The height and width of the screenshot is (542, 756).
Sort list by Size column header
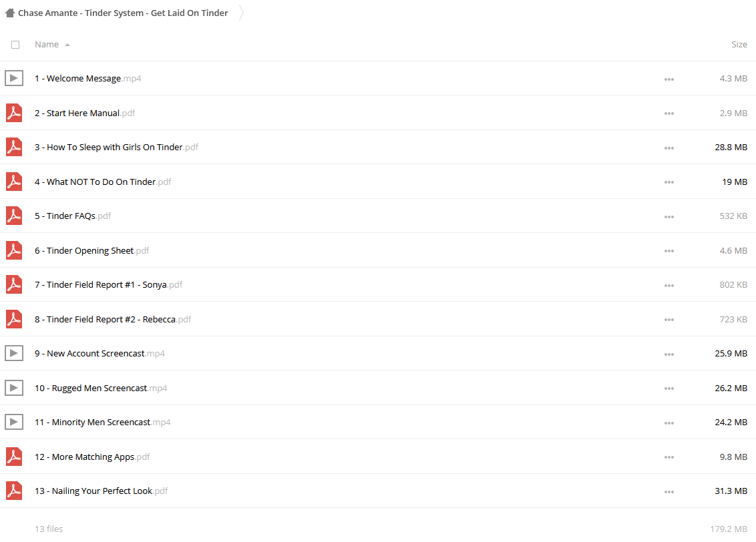click(x=739, y=44)
